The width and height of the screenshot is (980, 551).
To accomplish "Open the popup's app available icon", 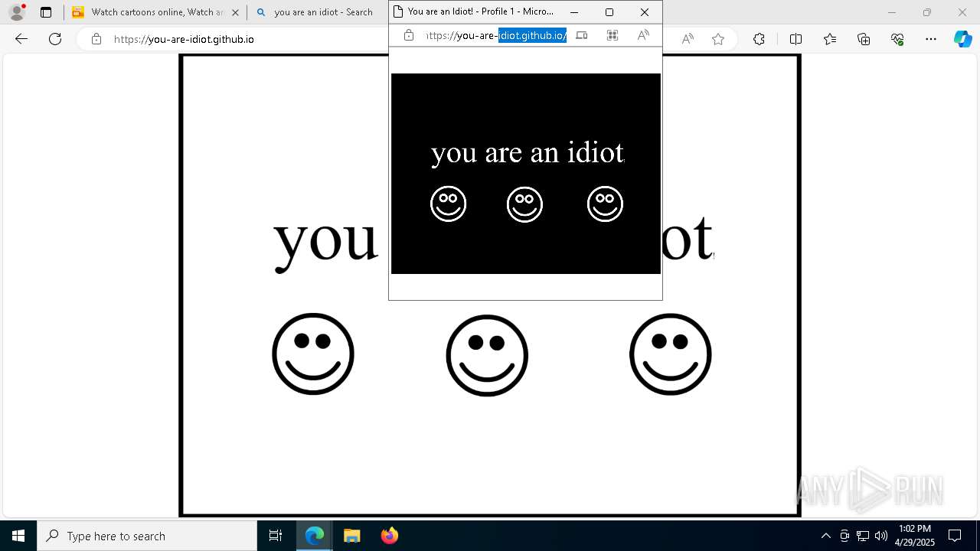I will [582, 35].
